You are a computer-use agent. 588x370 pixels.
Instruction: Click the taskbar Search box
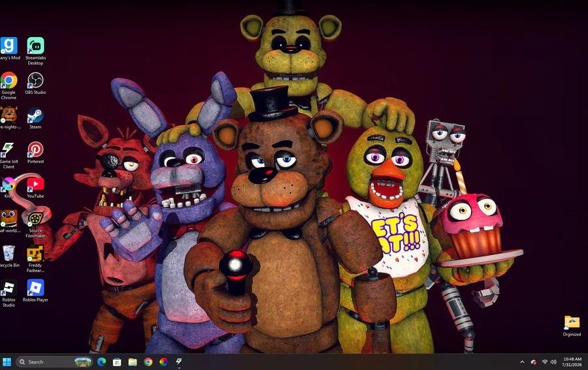(54, 362)
